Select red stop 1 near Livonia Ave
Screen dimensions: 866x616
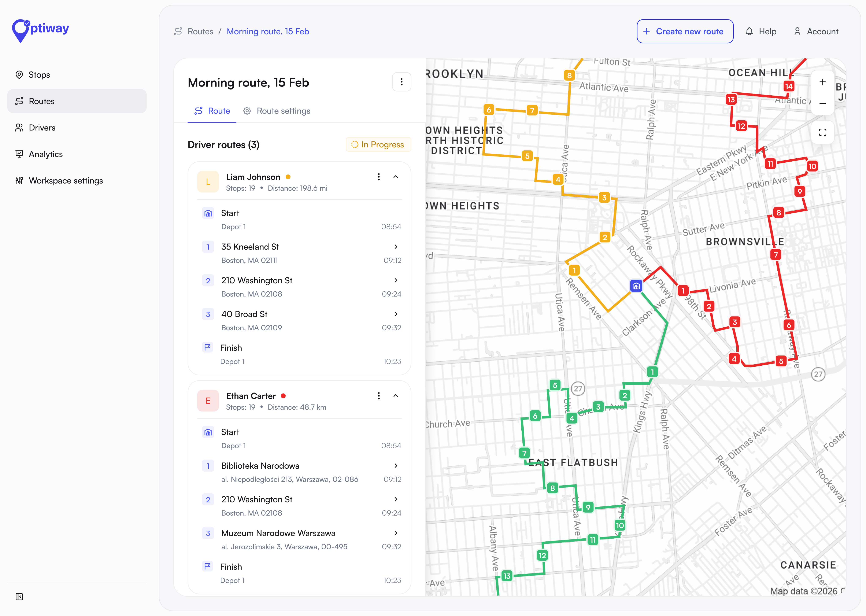(x=683, y=291)
